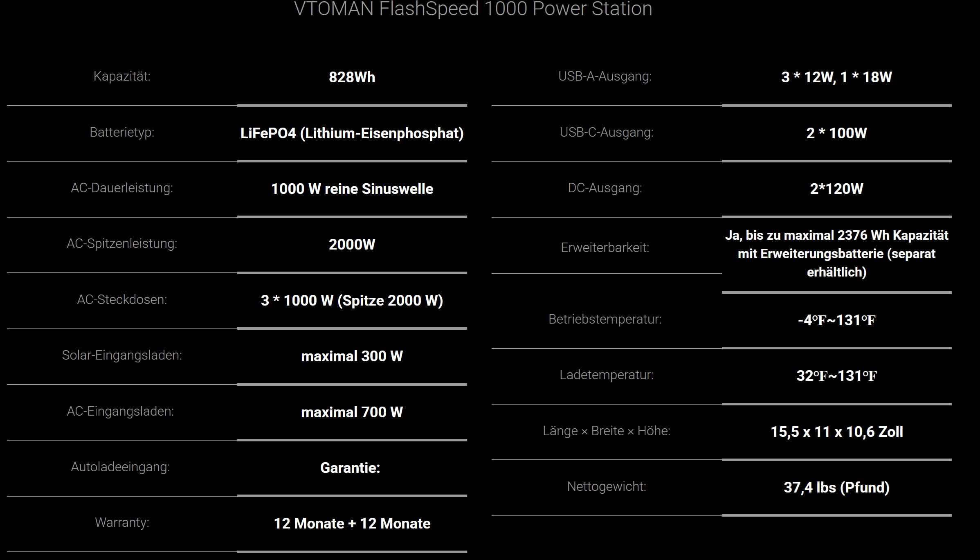This screenshot has width=980, height=560.
Task: Select the Batterietyp label
Action: 122,132
